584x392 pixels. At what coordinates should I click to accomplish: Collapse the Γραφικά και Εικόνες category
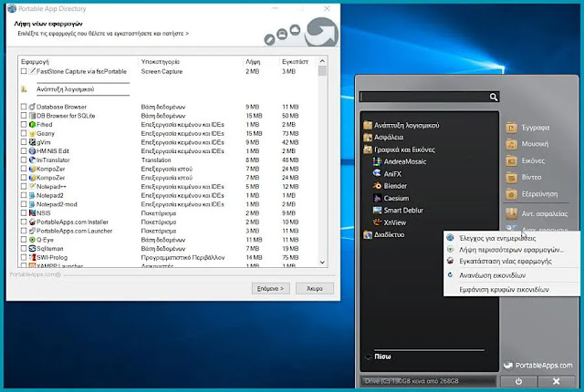point(399,150)
